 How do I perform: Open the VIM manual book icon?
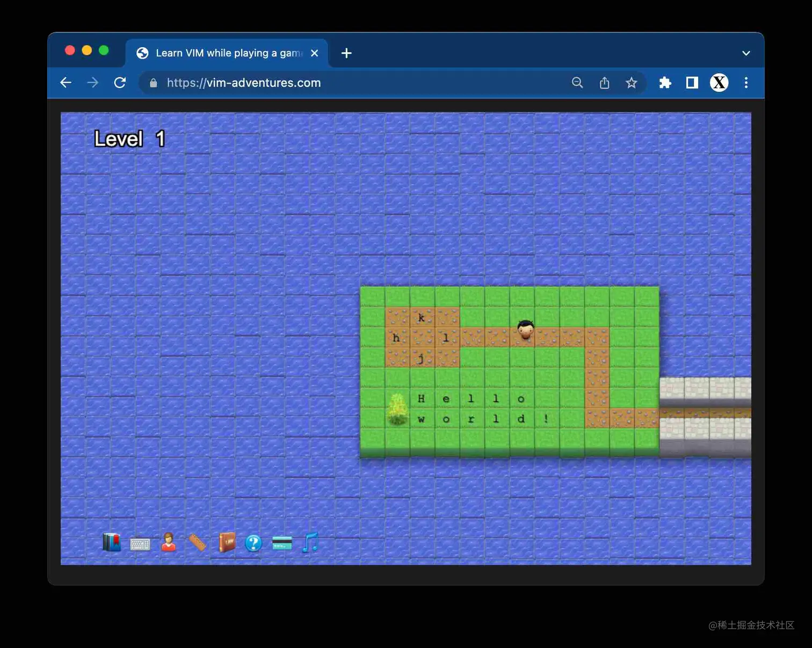[x=226, y=543]
